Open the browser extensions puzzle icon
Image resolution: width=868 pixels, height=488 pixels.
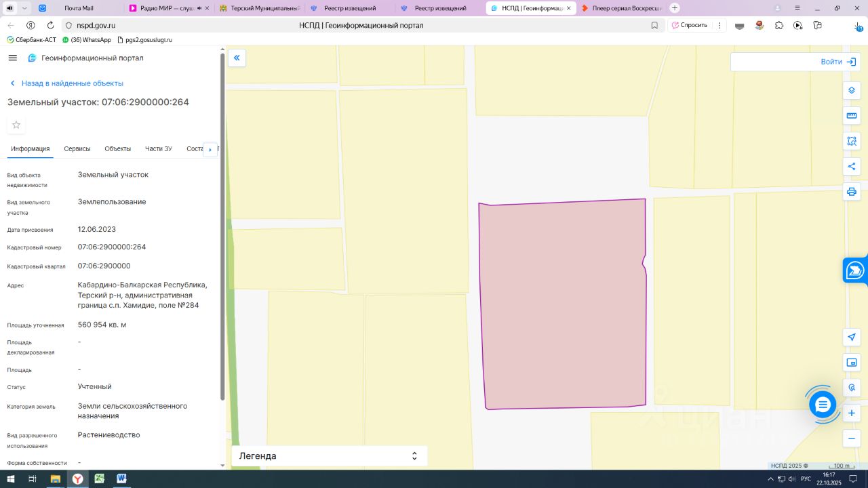click(x=778, y=25)
